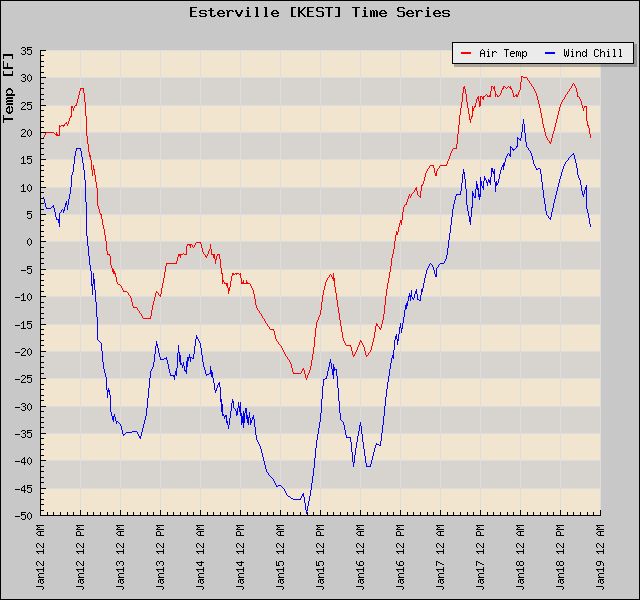
Task: Click the y-axis value -30
Action: click(24, 407)
